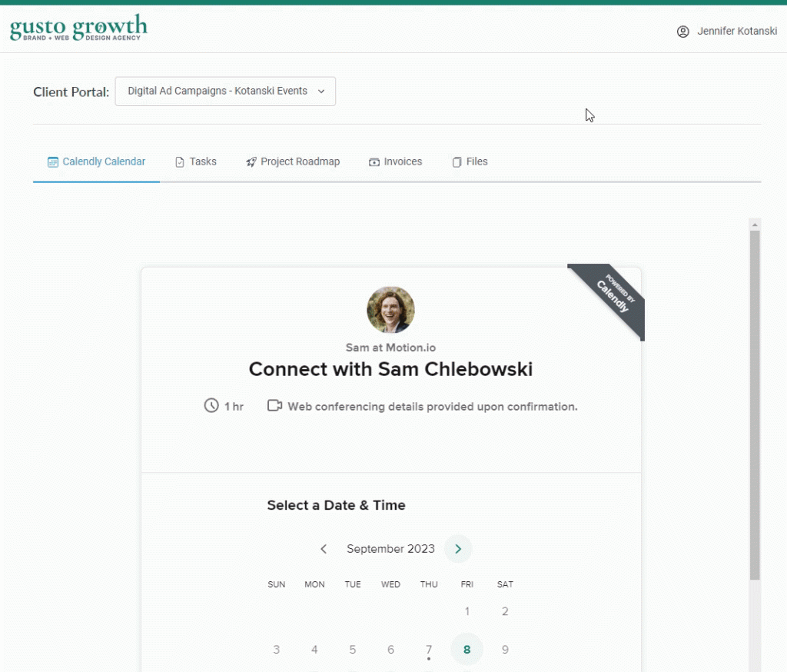Click the FRI weekday header
Viewport: 787px width, 672px height.
click(x=467, y=584)
